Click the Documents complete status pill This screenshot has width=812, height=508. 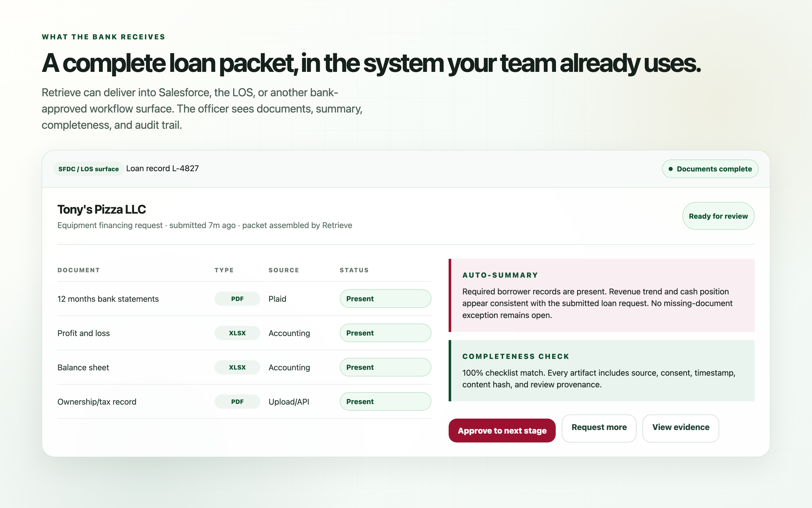710,169
